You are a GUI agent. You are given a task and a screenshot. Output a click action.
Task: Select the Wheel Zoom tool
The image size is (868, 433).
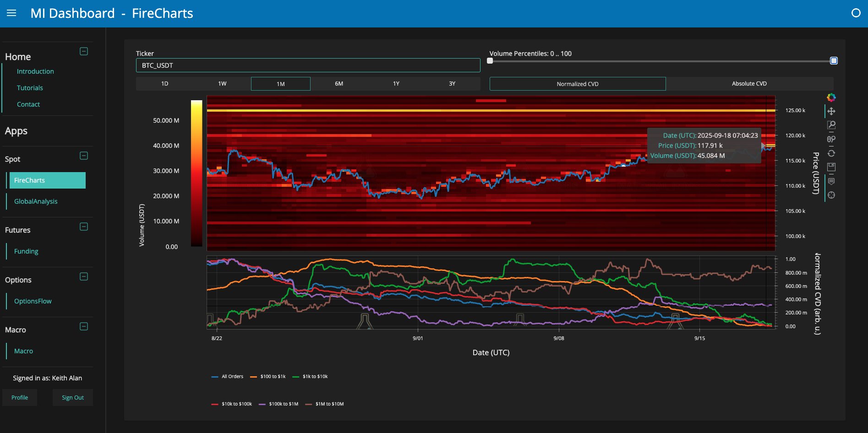831,139
